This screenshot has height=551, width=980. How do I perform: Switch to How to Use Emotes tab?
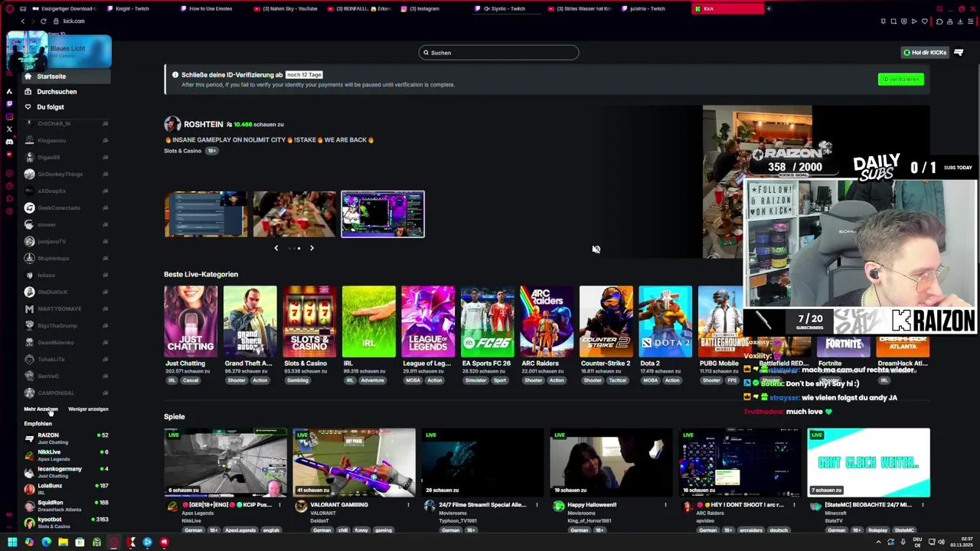pyautogui.click(x=211, y=8)
